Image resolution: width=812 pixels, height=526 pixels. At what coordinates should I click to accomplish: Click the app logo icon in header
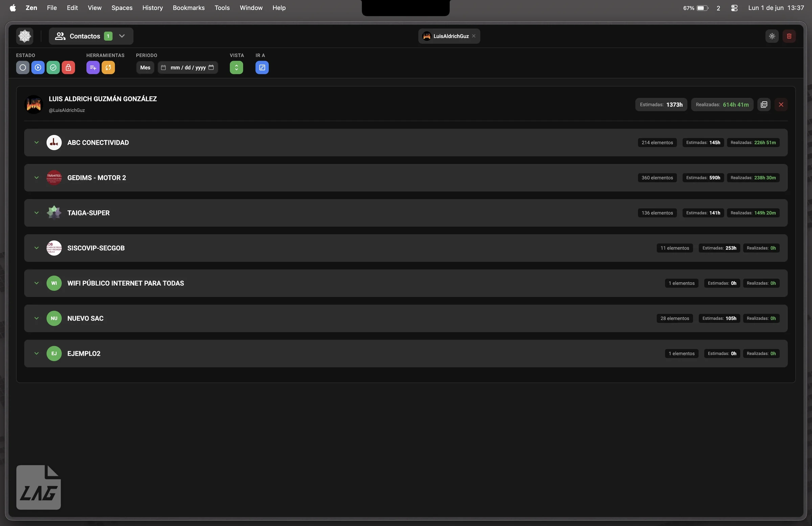[25, 36]
